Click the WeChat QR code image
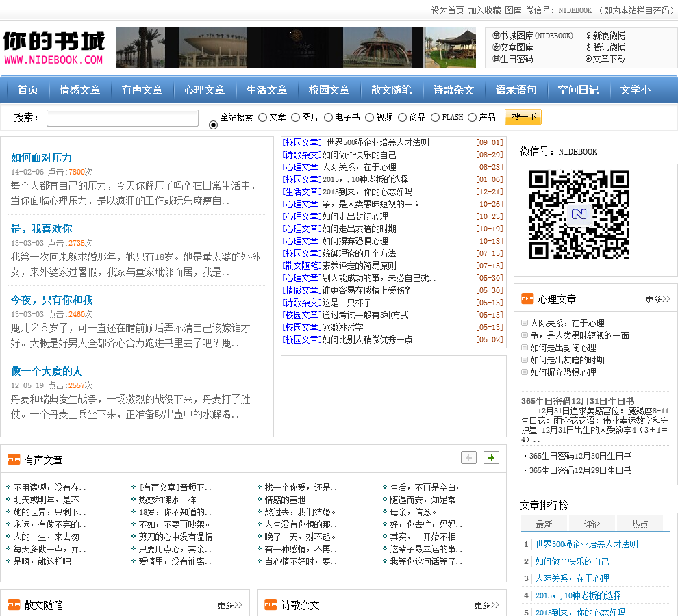 click(579, 215)
